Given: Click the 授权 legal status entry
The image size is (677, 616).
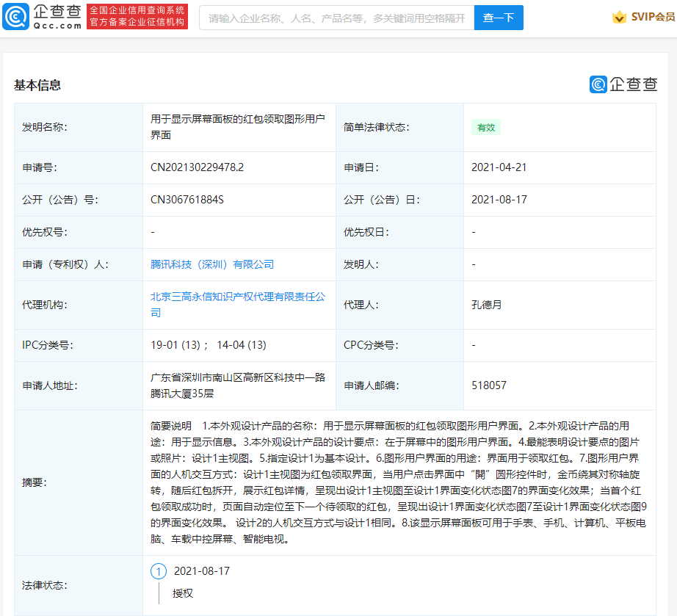Looking at the screenshot, I should tap(183, 593).
